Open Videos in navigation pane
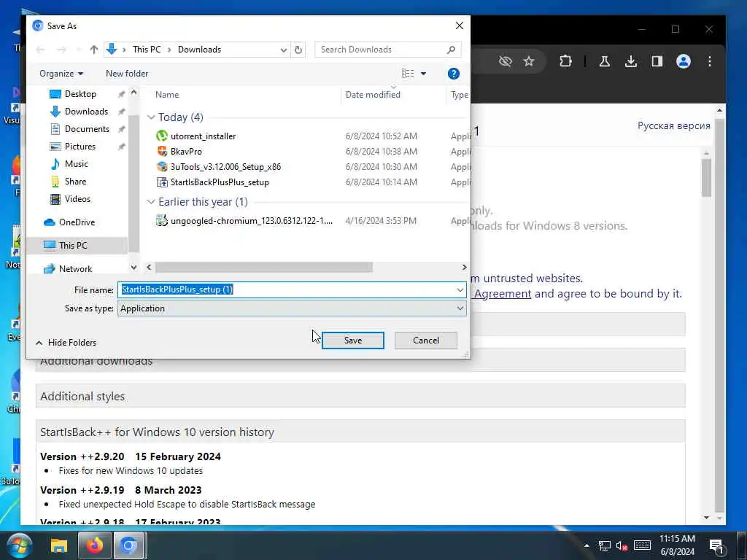 click(77, 199)
